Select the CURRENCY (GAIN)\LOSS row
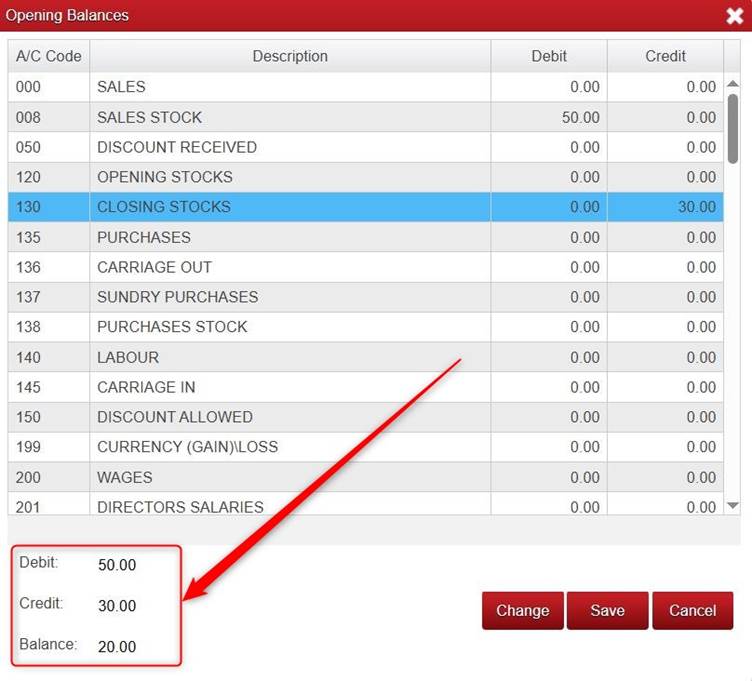 pos(365,446)
